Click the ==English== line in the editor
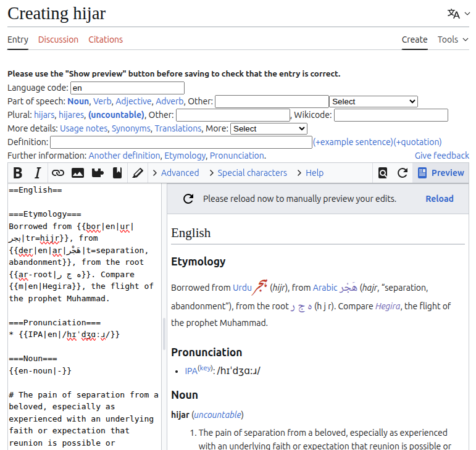This screenshot has width=476, height=450. pos(36,190)
